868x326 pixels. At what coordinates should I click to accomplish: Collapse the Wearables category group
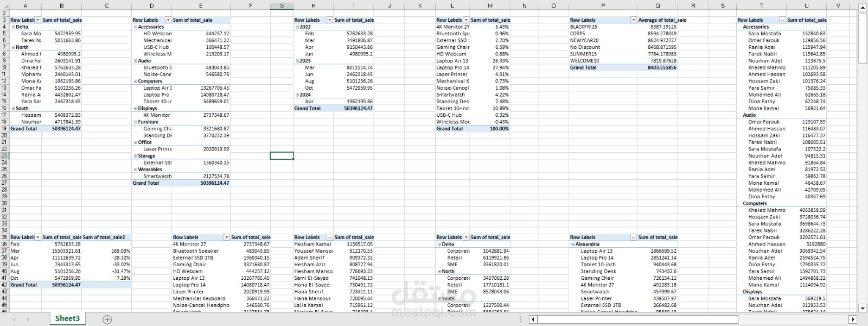(x=136, y=170)
